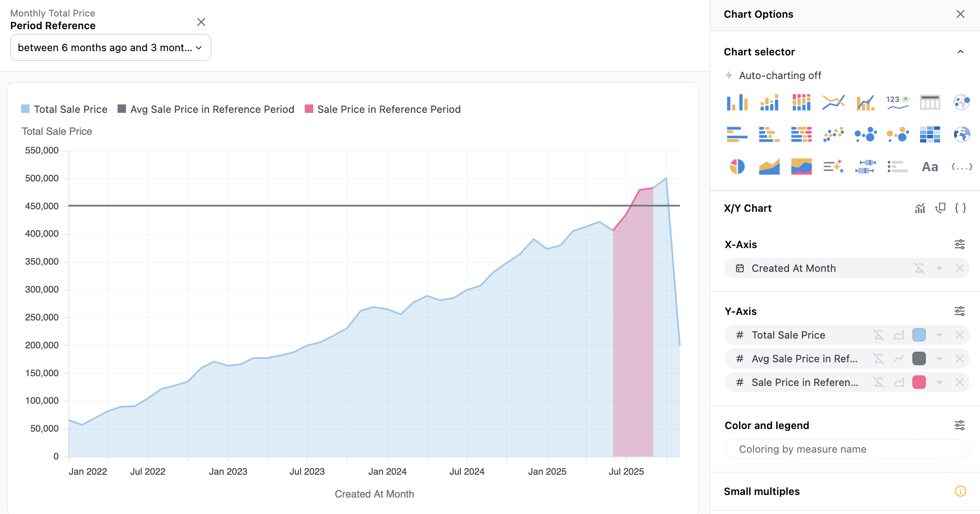This screenshot has width=980, height=514.
Task: Open the Period Reference date range dropdown
Action: coord(110,48)
